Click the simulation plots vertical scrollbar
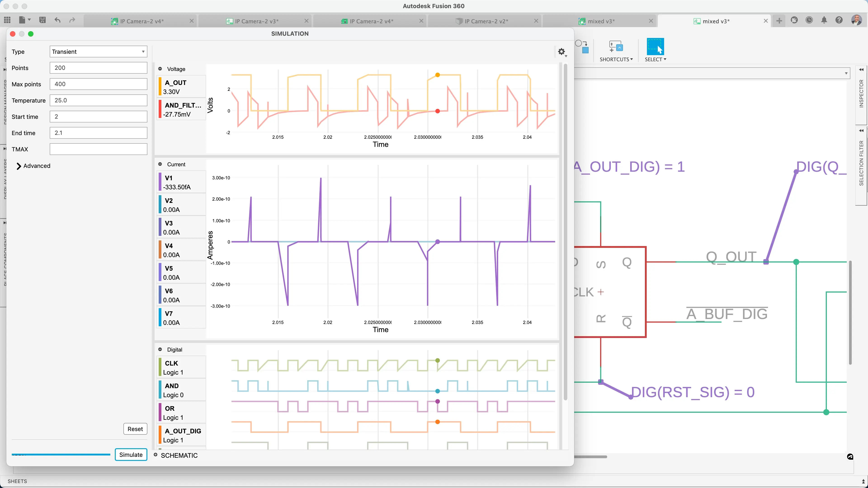This screenshot has height=488, width=868. [x=565, y=232]
